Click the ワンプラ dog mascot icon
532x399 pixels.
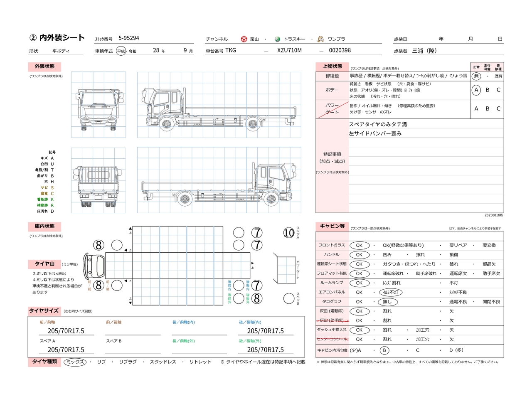pyautogui.click(x=320, y=39)
